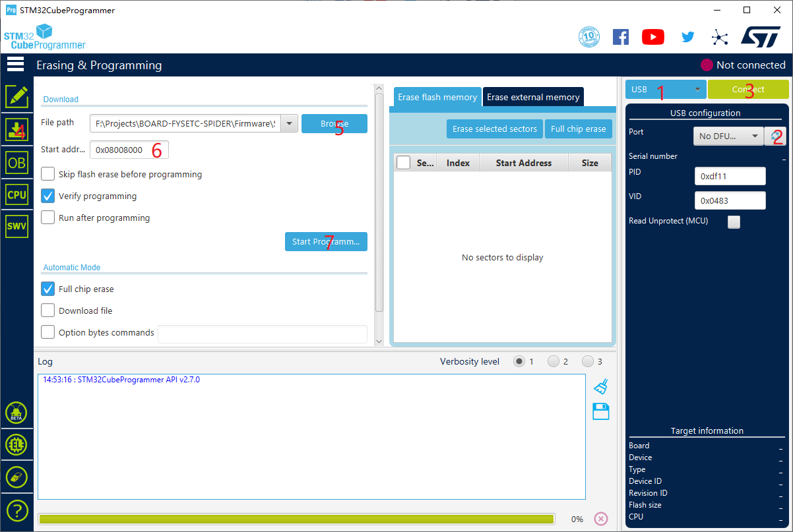Open the OB option bytes panel
The image size is (793, 532).
[x=16, y=162]
